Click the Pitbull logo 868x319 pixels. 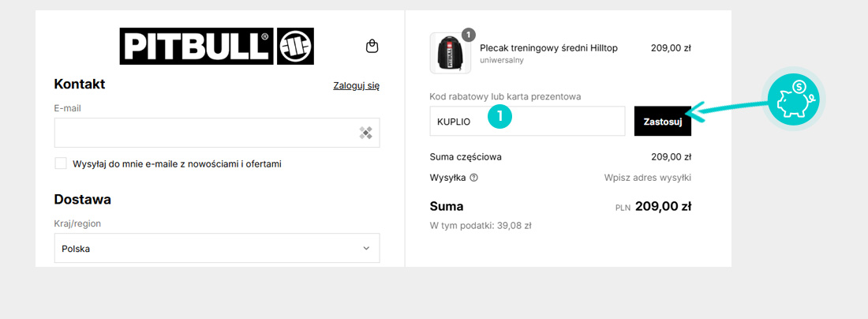click(x=217, y=46)
